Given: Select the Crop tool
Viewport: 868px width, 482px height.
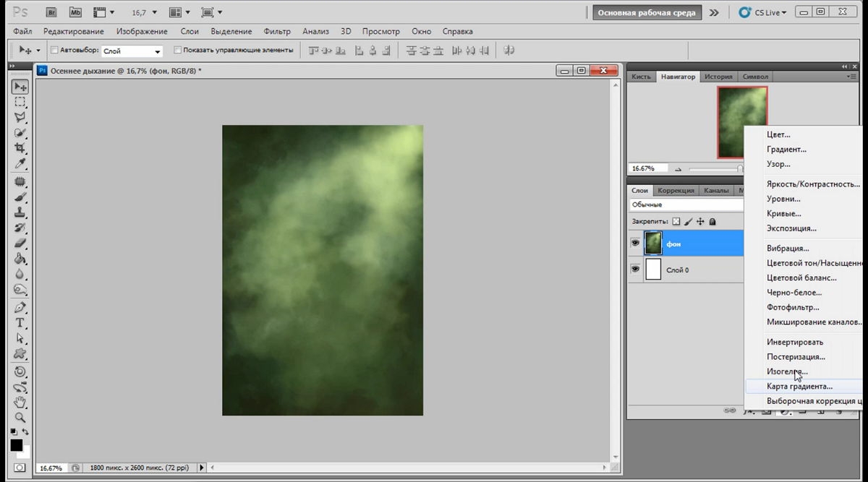Looking at the screenshot, I should coord(20,147).
